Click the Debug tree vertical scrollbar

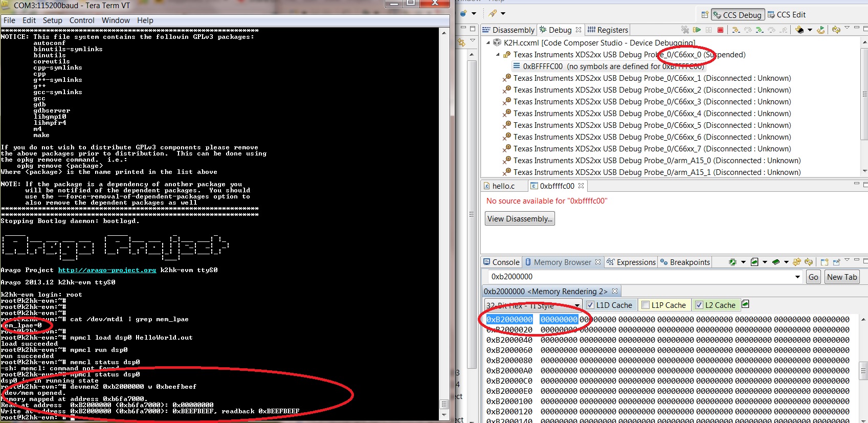(x=864, y=106)
